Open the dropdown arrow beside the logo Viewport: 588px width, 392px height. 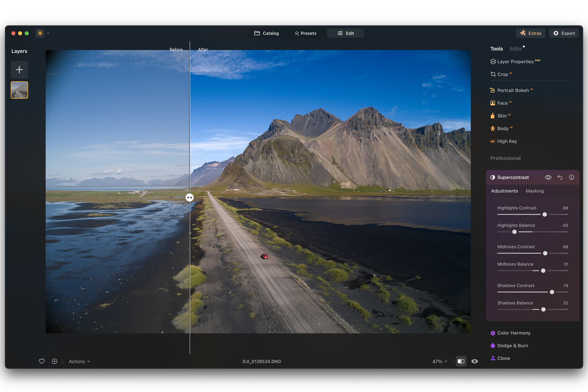(48, 33)
